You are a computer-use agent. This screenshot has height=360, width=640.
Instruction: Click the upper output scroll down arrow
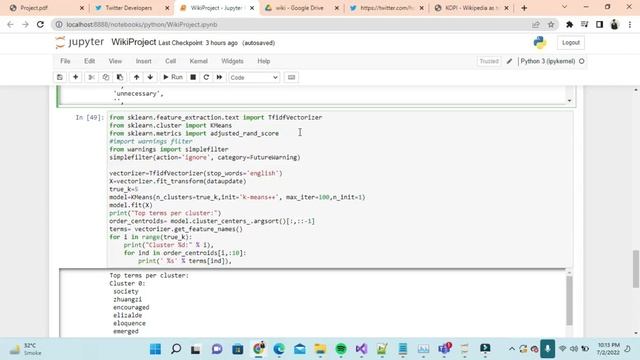(x=569, y=101)
